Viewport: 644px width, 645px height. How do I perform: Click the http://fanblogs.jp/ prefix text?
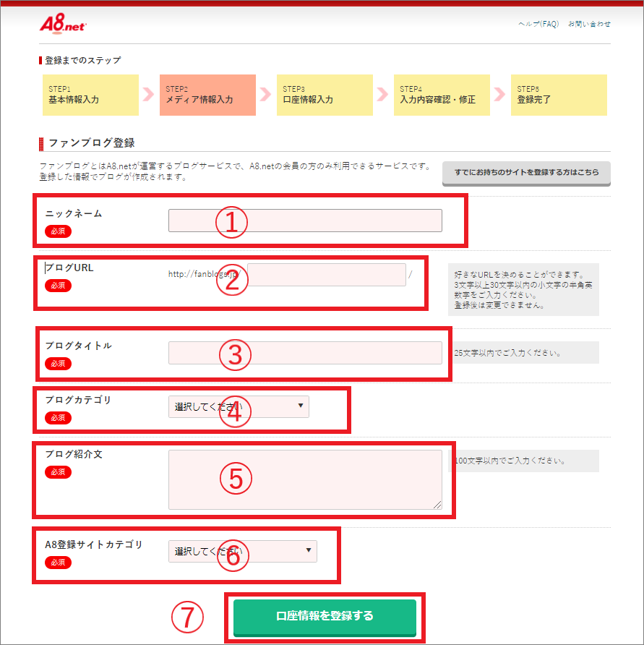pos(205,274)
